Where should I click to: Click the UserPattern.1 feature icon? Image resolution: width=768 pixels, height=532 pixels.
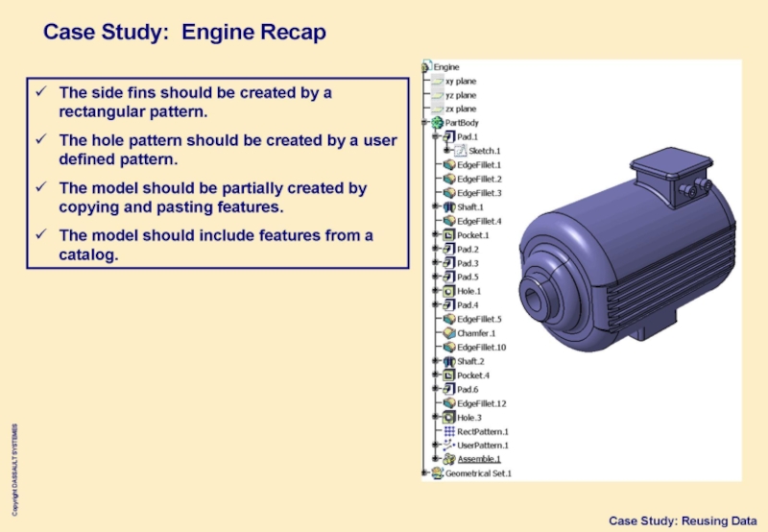449,445
